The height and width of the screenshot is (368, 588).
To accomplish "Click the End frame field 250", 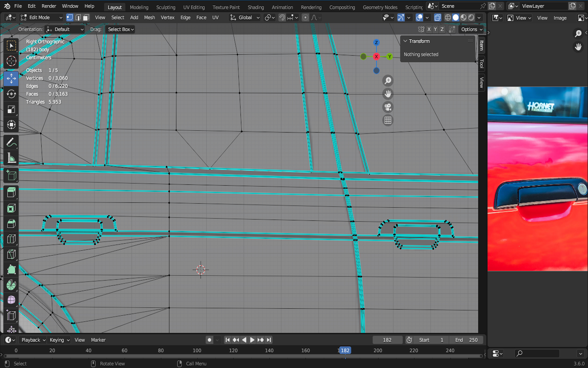I will (466, 340).
